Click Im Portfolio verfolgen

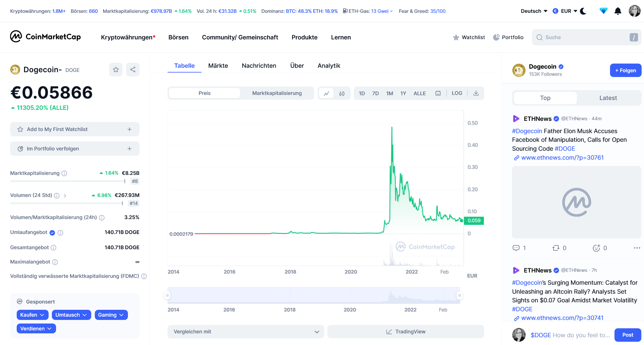point(75,149)
